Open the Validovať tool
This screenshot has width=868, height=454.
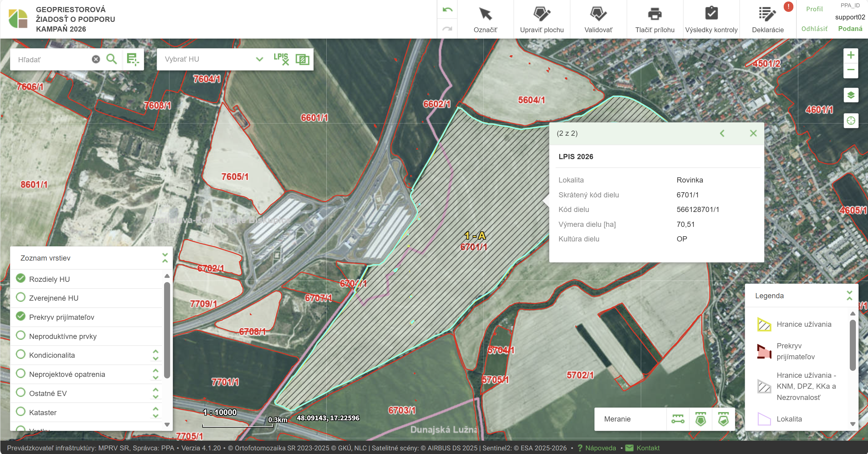click(x=598, y=19)
